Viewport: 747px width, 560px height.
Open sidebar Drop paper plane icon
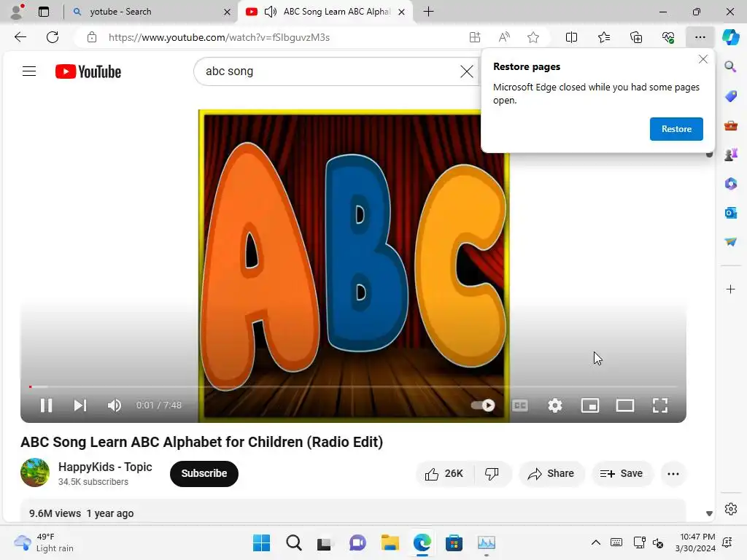click(x=730, y=242)
